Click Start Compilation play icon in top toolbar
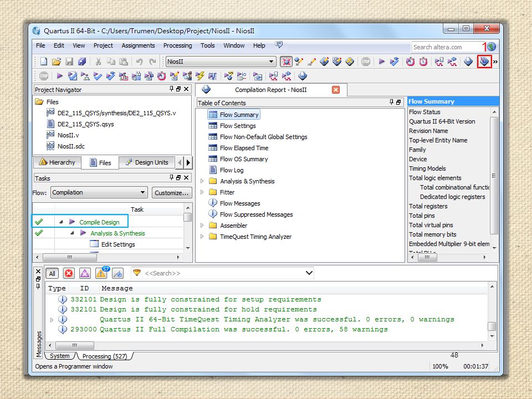The image size is (532, 399). tap(381, 62)
